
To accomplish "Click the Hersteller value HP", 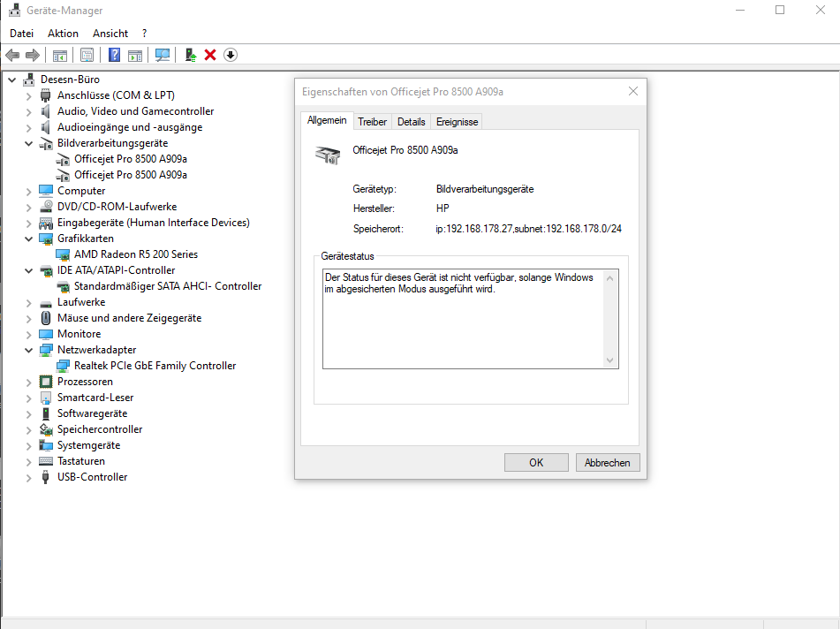I will tap(443, 208).
